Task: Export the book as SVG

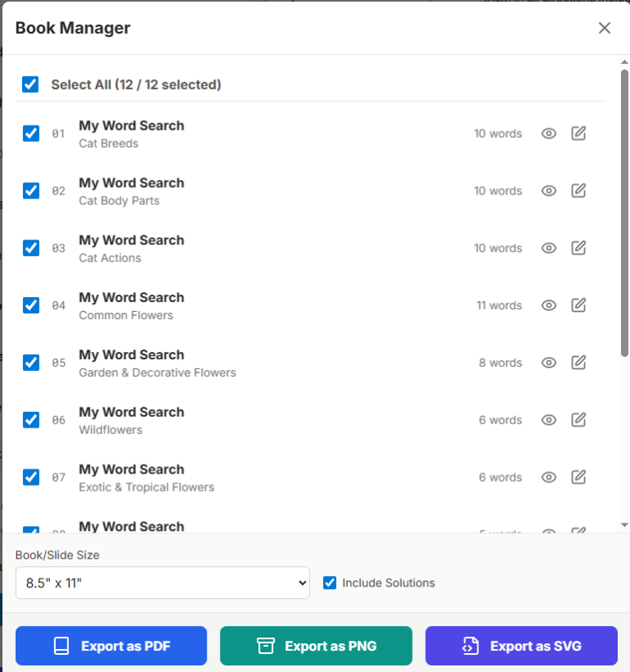Action: click(x=521, y=646)
